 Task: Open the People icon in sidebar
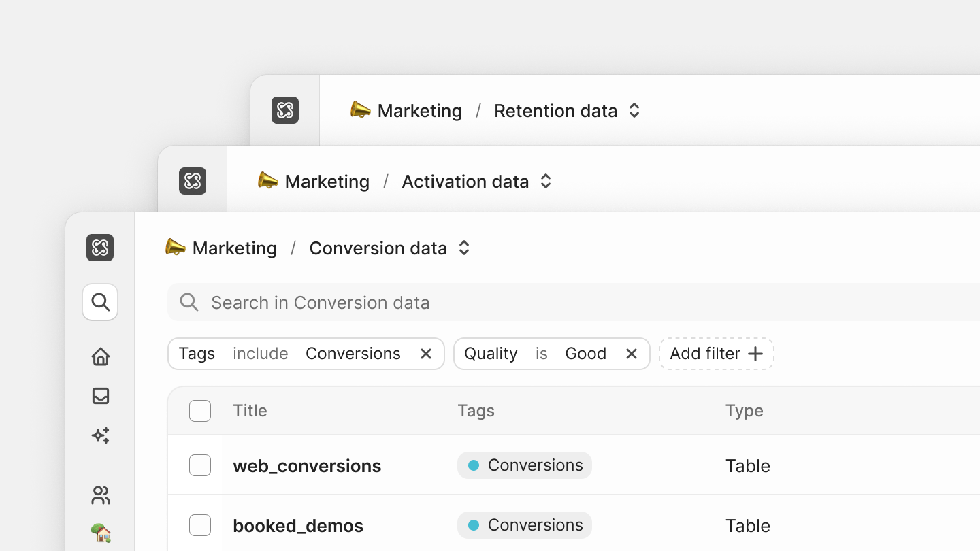[x=101, y=495]
